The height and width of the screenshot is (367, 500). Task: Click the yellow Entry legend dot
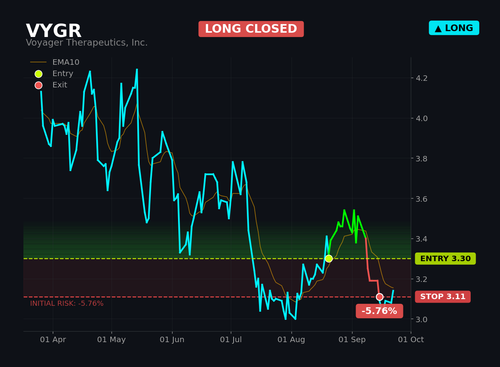tap(39, 74)
